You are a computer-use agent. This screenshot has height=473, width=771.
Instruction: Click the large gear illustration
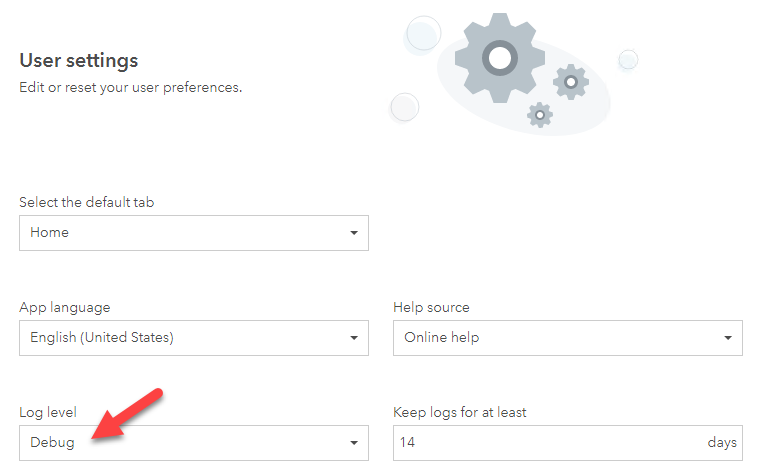[499, 56]
